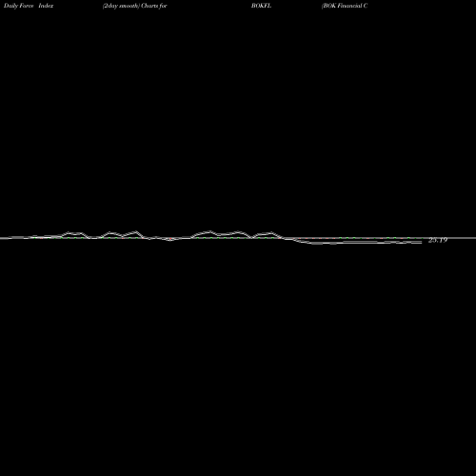This screenshot has width=476, height=476.
Task: Click the BOKFL ticker label
Action: click(261, 6)
